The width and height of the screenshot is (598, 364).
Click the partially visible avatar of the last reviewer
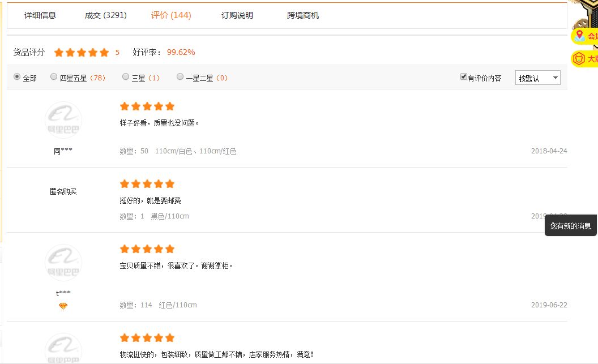tap(63, 348)
